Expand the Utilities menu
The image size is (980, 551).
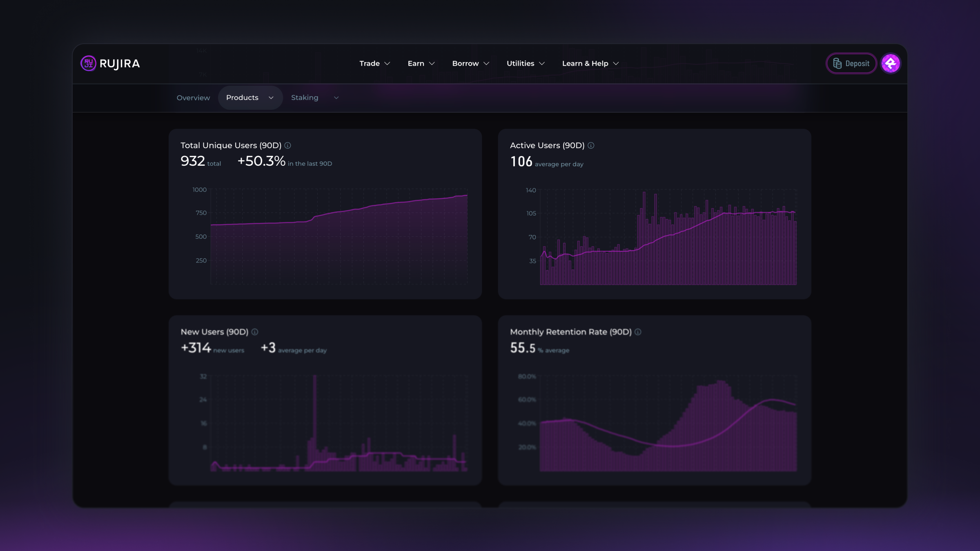click(526, 63)
